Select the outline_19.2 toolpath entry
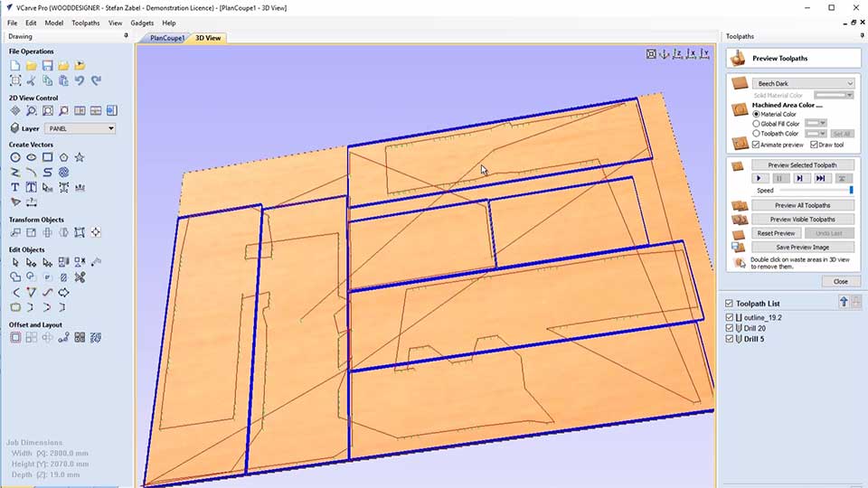This screenshot has height=488, width=868. pyautogui.click(x=763, y=317)
